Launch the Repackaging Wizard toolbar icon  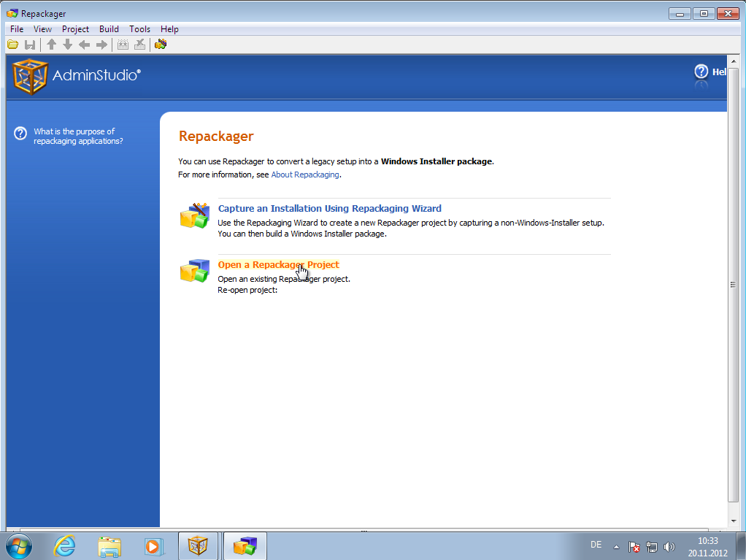point(161,45)
